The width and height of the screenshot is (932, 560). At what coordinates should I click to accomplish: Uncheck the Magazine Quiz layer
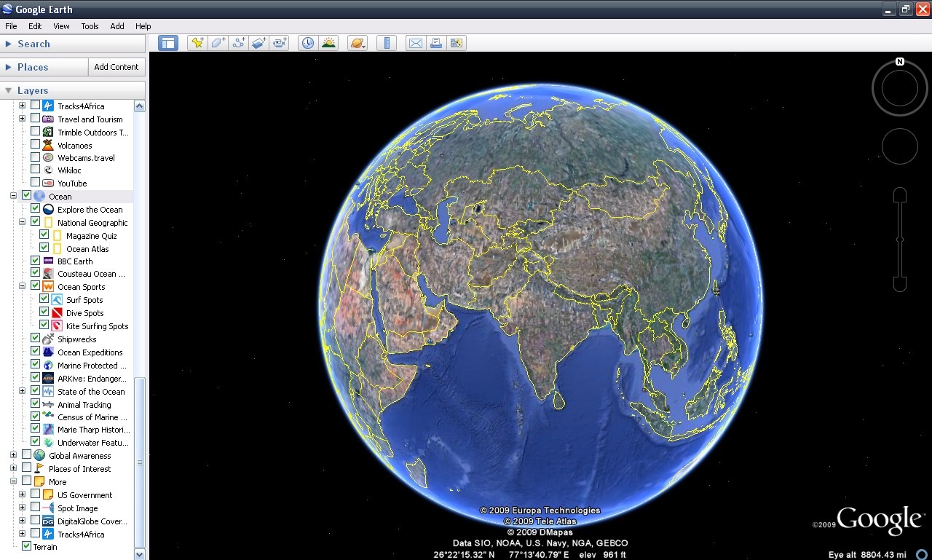[x=44, y=234]
